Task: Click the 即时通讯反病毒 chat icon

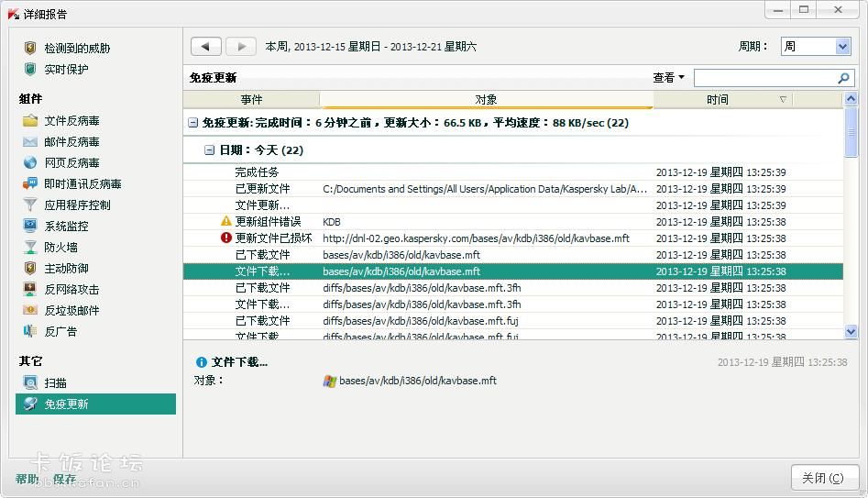Action: 30,184
